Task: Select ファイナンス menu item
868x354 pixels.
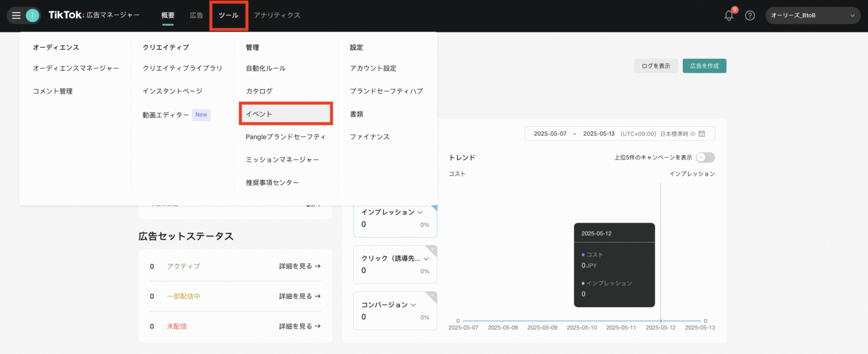Action: tap(370, 137)
